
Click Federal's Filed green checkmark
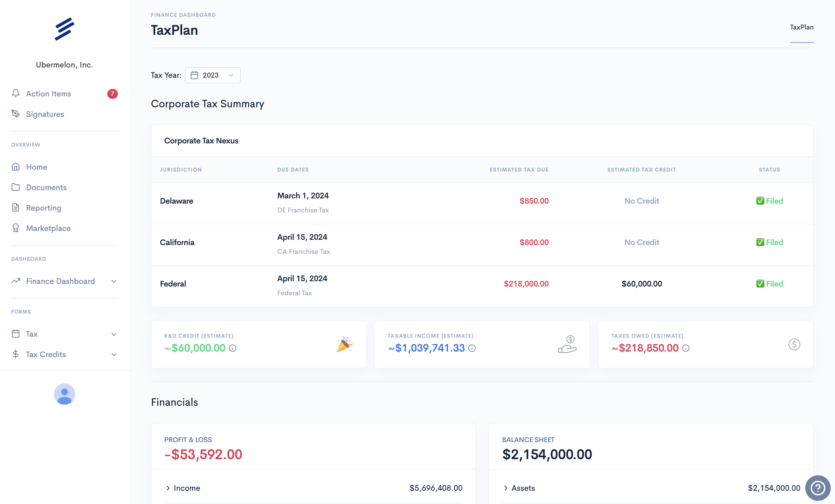(x=760, y=284)
